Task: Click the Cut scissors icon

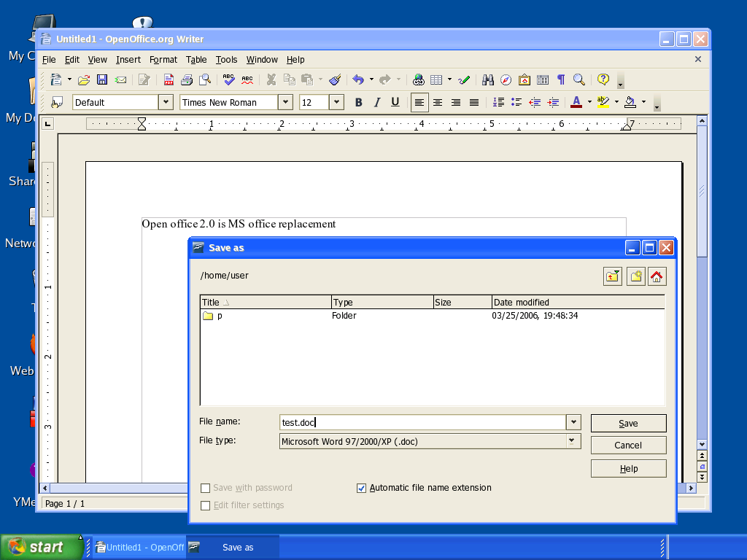Action: tap(271, 79)
